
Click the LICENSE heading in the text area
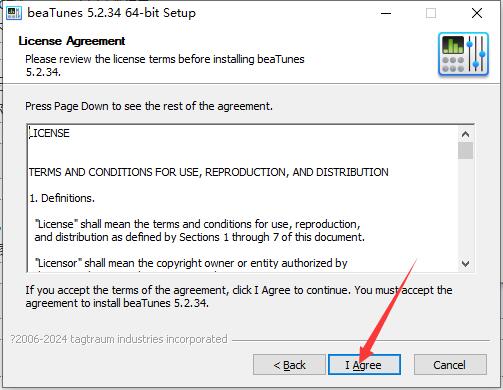49,133
